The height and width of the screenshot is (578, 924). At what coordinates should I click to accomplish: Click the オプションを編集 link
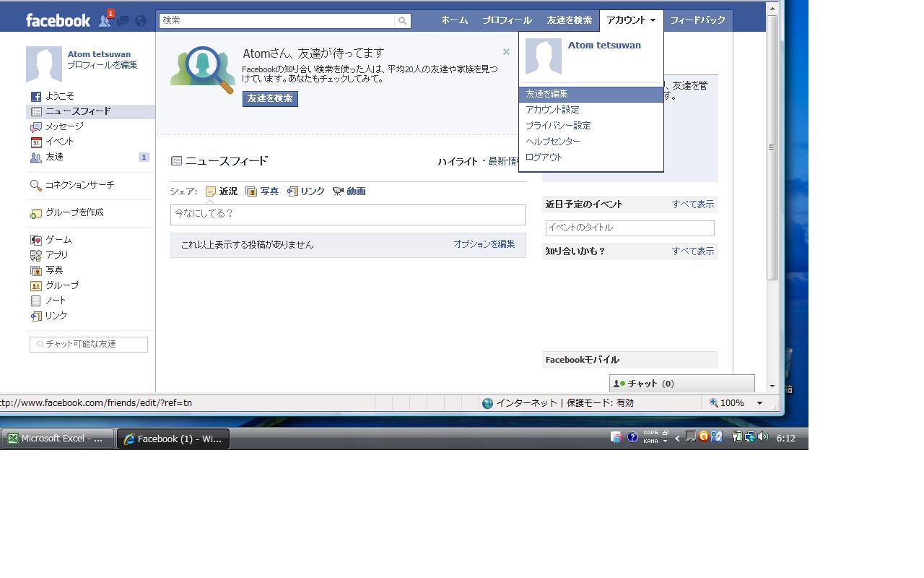click(484, 244)
